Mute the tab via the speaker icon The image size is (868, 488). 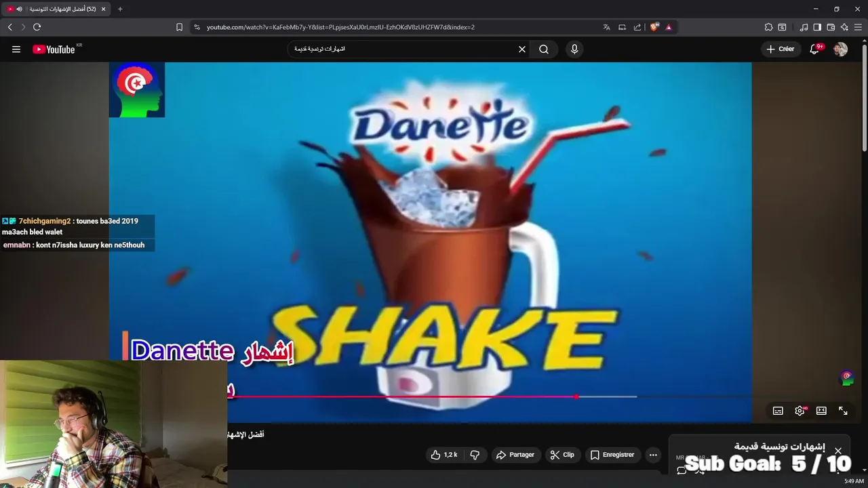19,9
